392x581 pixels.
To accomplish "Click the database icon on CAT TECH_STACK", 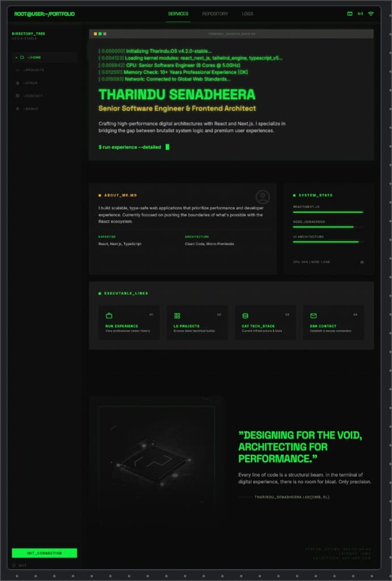I will [x=245, y=315].
